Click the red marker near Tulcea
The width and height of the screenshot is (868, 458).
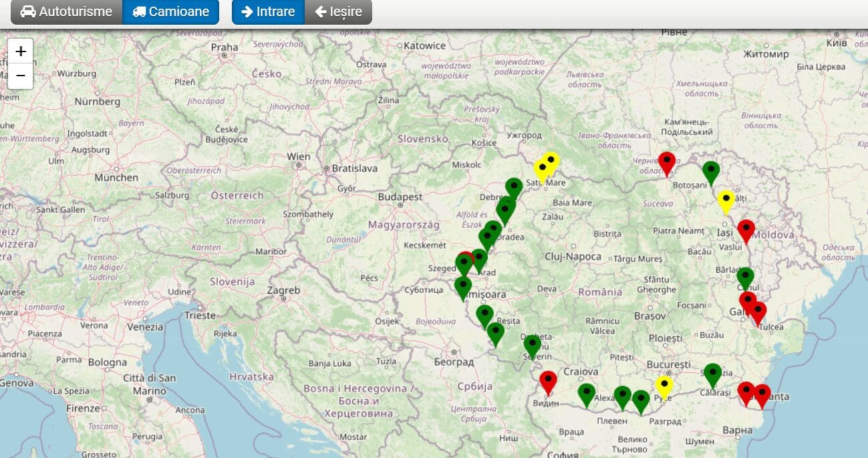[758, 312]
